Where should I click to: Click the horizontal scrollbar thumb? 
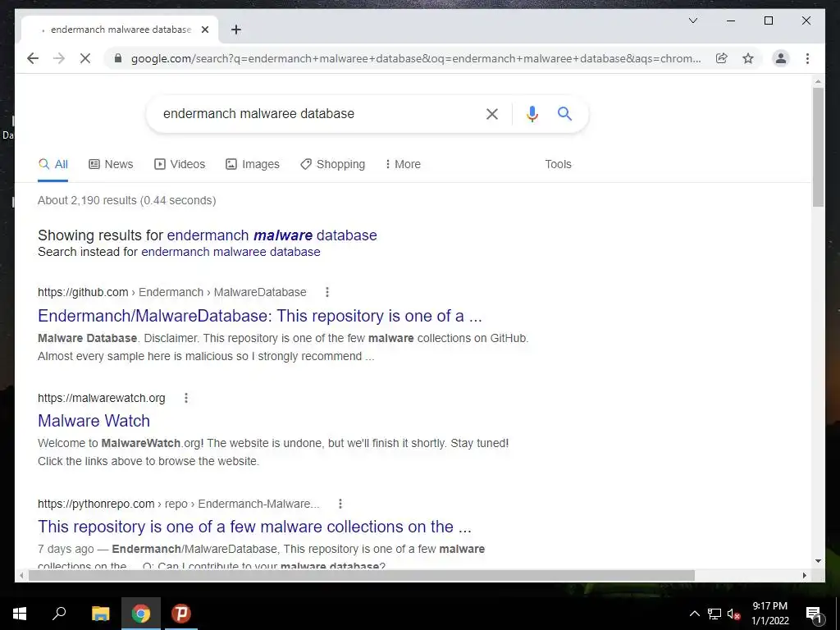[362, 575]
